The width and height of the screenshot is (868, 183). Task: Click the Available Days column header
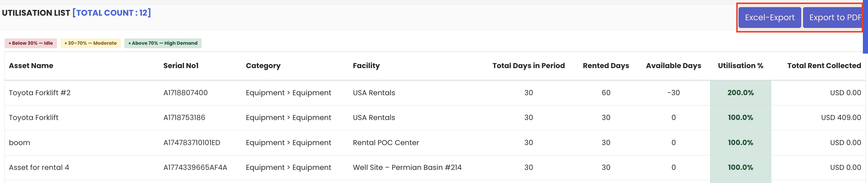point(673,66)
